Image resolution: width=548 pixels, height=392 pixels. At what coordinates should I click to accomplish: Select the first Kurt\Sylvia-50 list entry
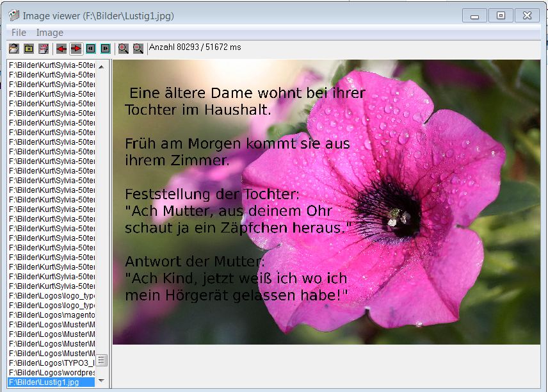pos(51,65)
